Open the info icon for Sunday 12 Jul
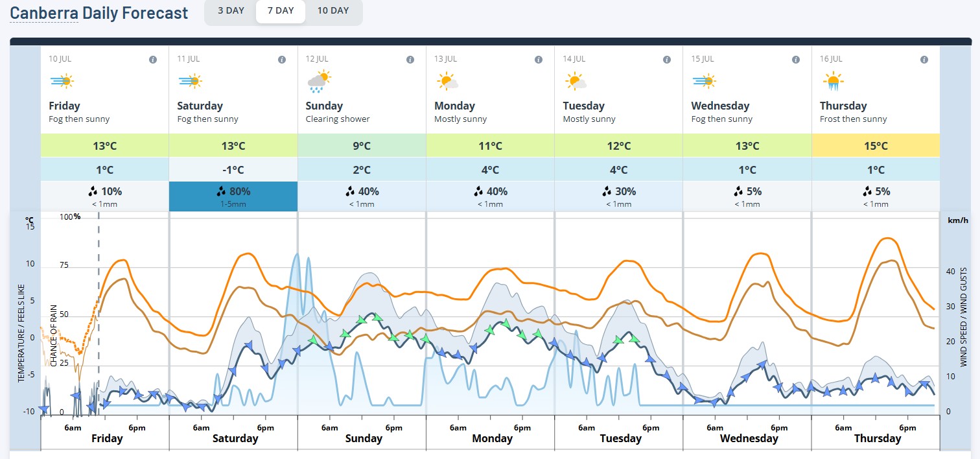Screen dimensions: 980x459 point(410,60)
